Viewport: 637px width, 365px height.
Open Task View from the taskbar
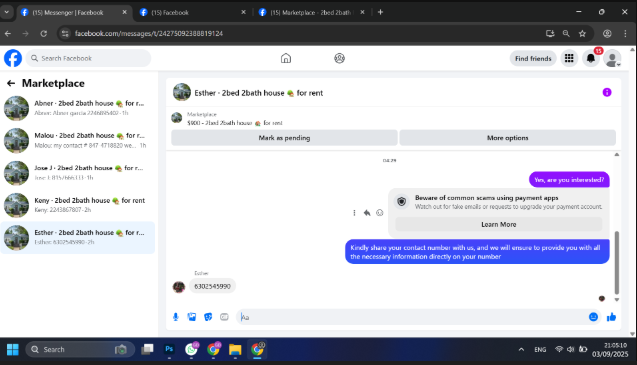click(x=147, y=349)
